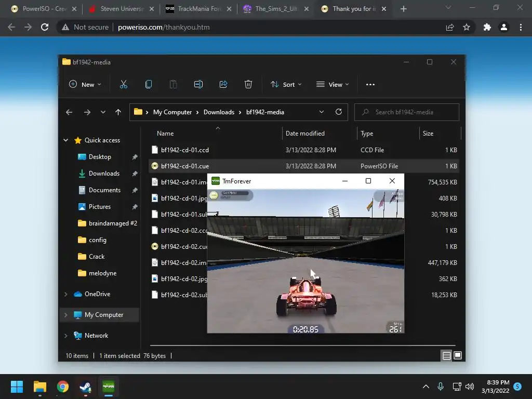Select Pictures in Quick access
The image size is (532, 399).
click(99, 207)
